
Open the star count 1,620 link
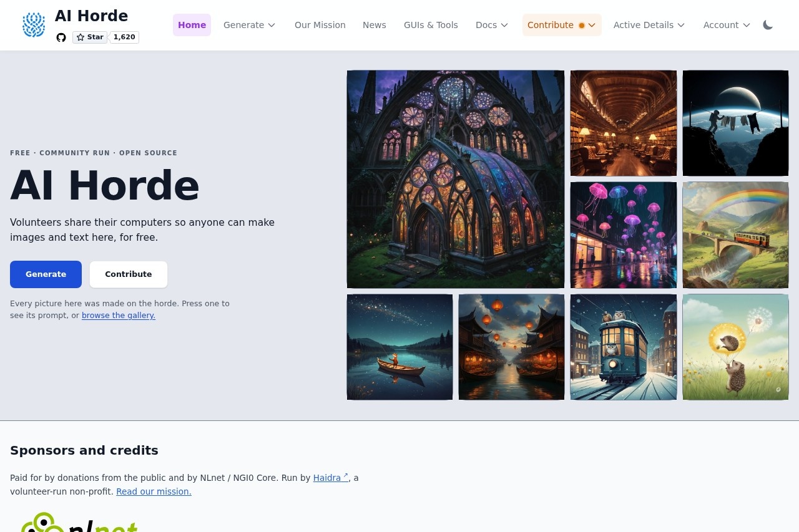(x=124, y=37)
